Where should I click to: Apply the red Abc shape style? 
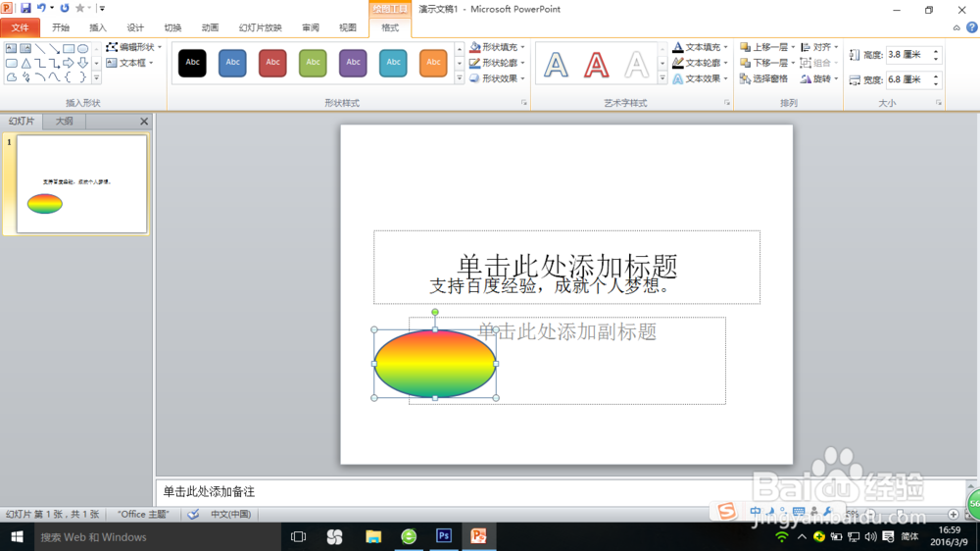pos(272,63)
